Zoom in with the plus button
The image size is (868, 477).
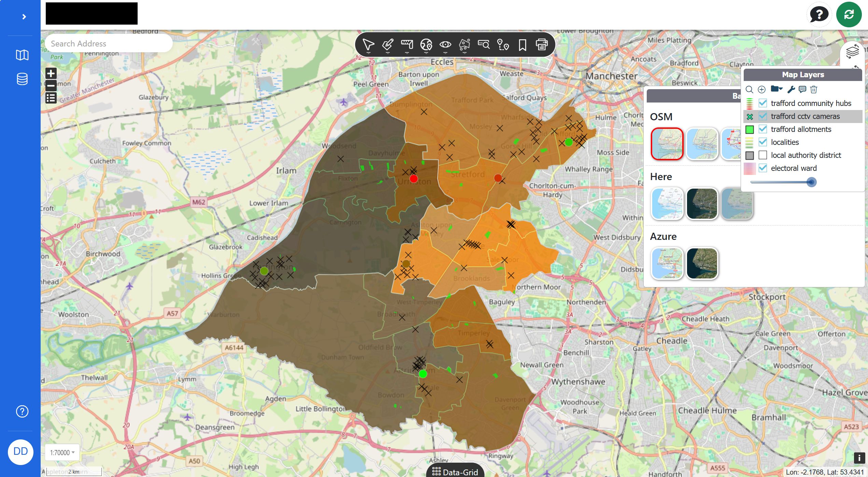click(51, 73)
